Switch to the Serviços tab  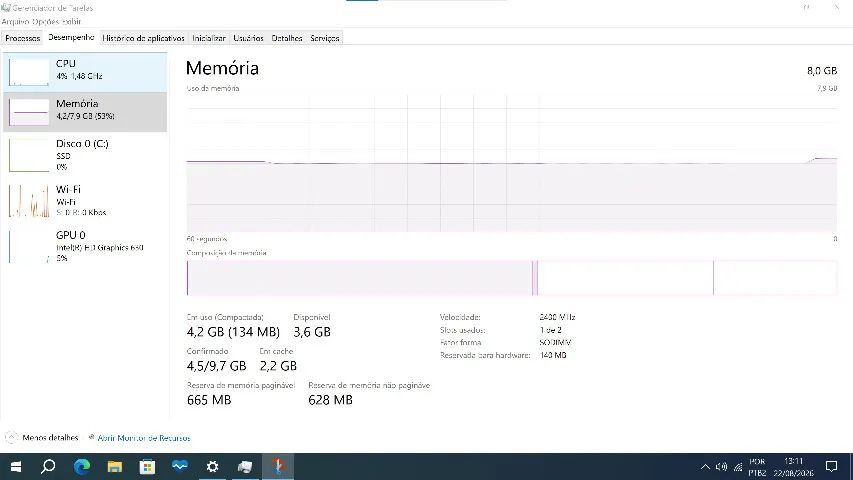click(325, 38)
